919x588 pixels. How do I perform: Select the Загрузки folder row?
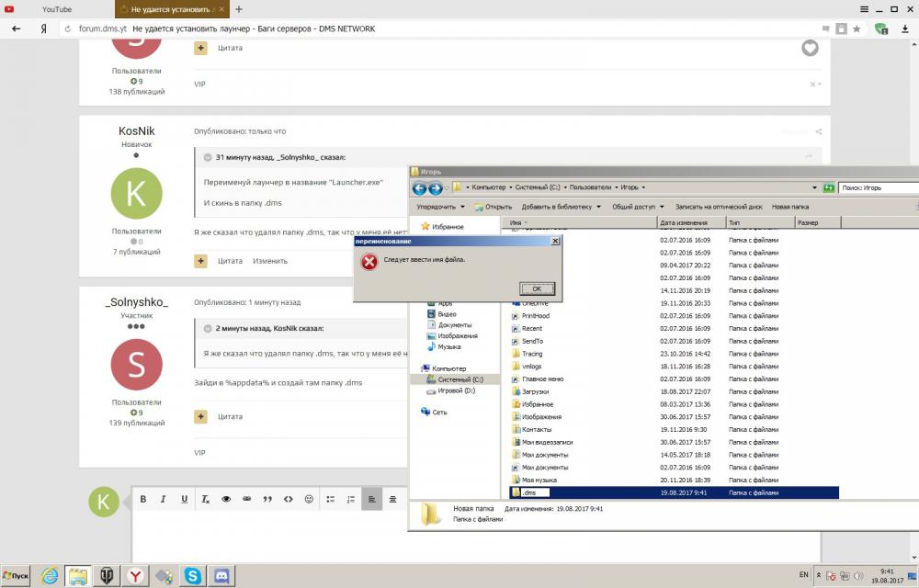674,391
